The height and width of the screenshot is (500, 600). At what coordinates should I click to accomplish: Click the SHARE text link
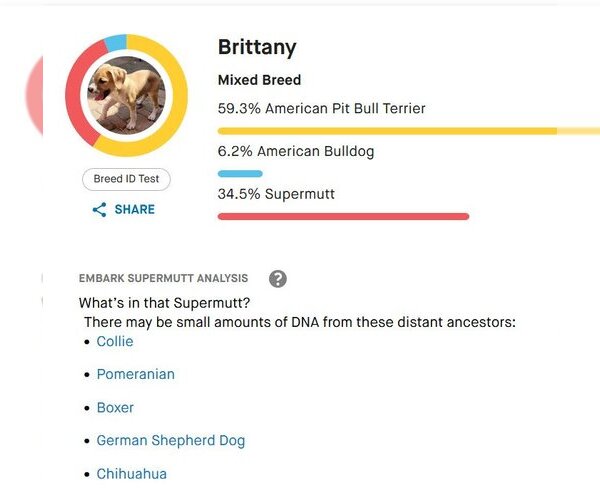135,209
